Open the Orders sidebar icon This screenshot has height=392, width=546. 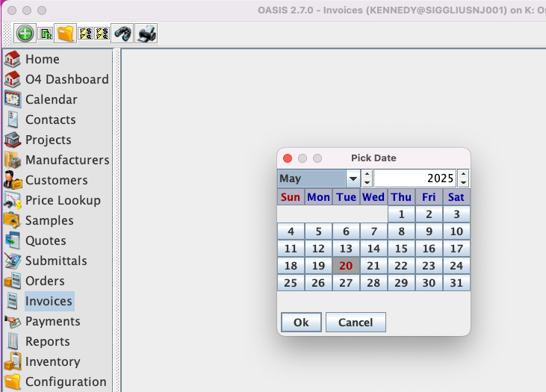[13, 281]
